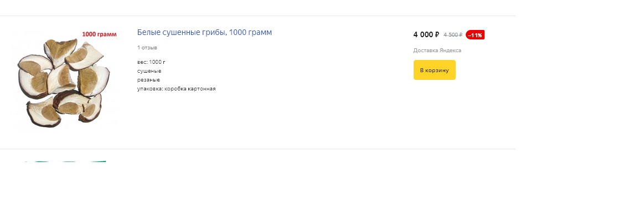Click the red 1000 грамм label on the photo
The image size is (644, 202).
pyautogui.click(x=99, y=34)
